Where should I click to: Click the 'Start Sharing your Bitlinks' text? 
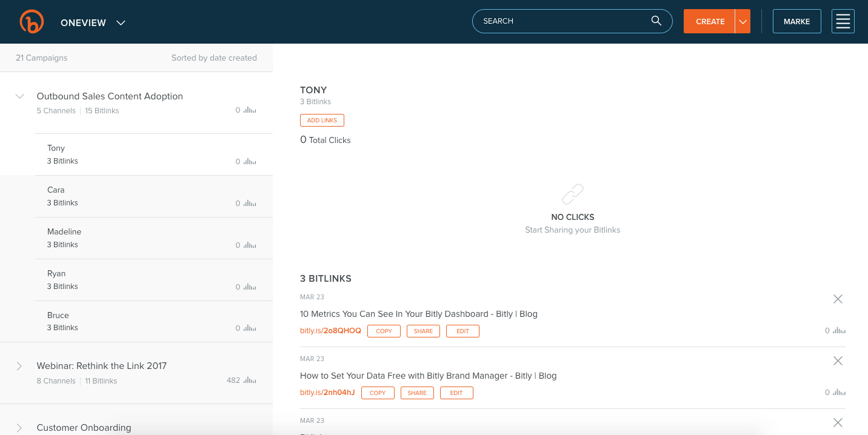(573, 230)
